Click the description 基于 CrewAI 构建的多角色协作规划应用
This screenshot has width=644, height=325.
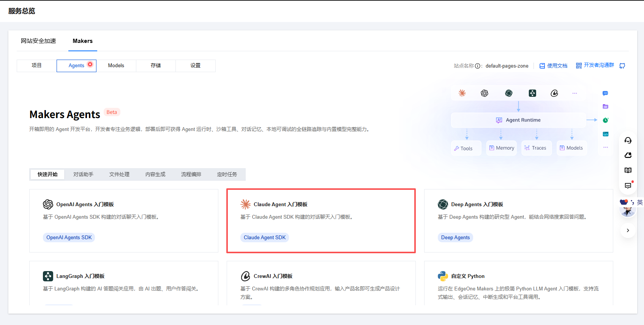tap(320, 293)
